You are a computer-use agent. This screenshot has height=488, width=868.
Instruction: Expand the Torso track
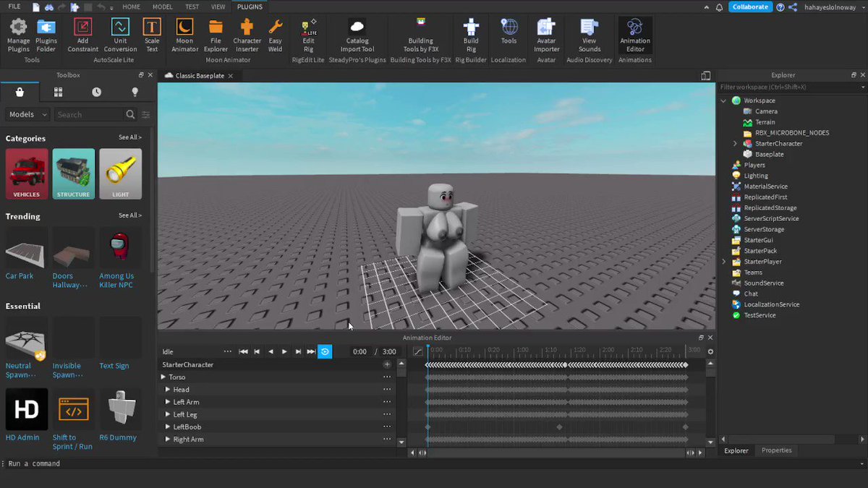[x=163, y=377]
